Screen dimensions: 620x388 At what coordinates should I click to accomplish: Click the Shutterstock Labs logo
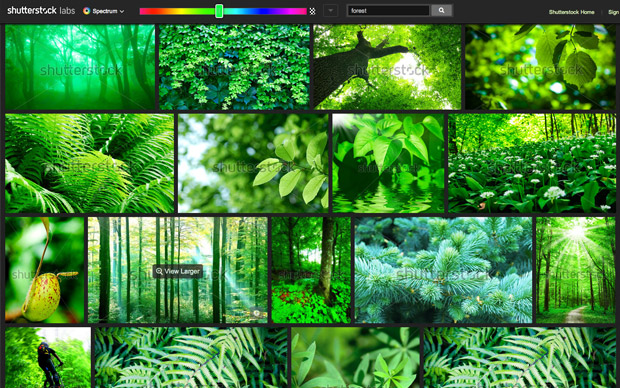pos(41,11)
